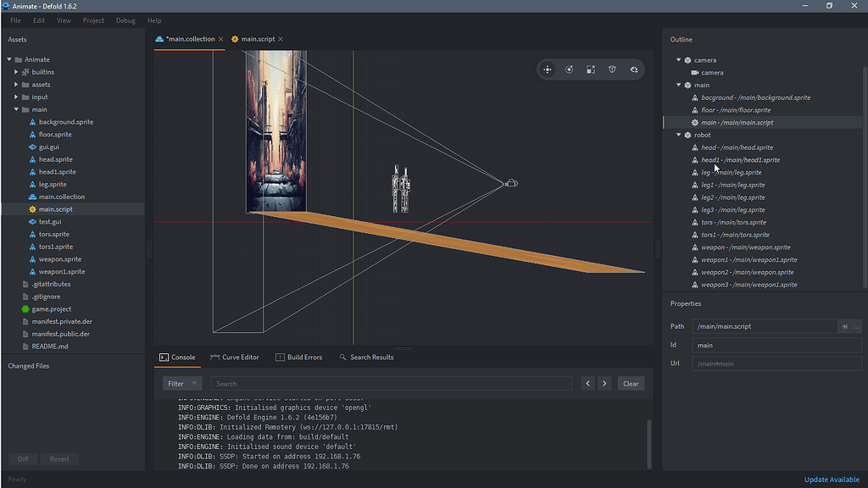Select the Scale tool in the scene toolbar
The width and height of the screenshot is (868, 488).
[x=590, y=69]
